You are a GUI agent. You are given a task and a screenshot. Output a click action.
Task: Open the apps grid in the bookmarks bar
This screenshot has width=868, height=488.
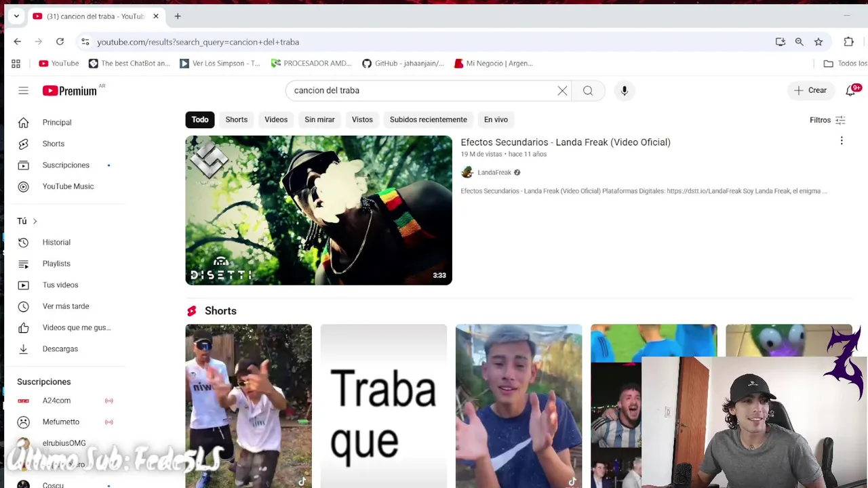pyautogui.click(x=16, y=64)
